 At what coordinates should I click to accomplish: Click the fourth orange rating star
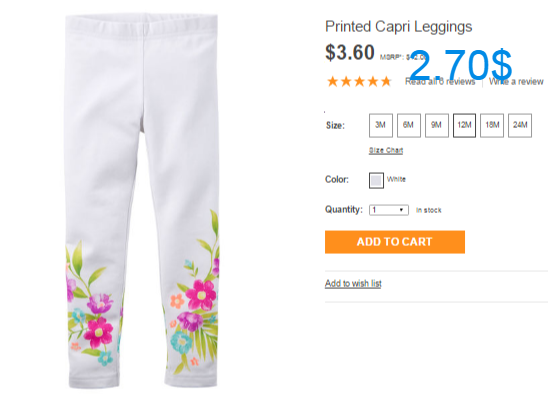(373, 81)
